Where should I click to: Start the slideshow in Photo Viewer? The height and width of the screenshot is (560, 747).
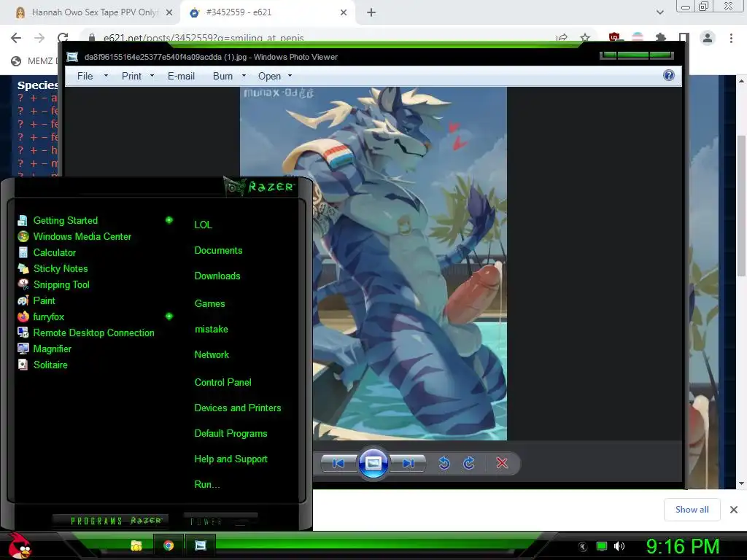[373, 463]
